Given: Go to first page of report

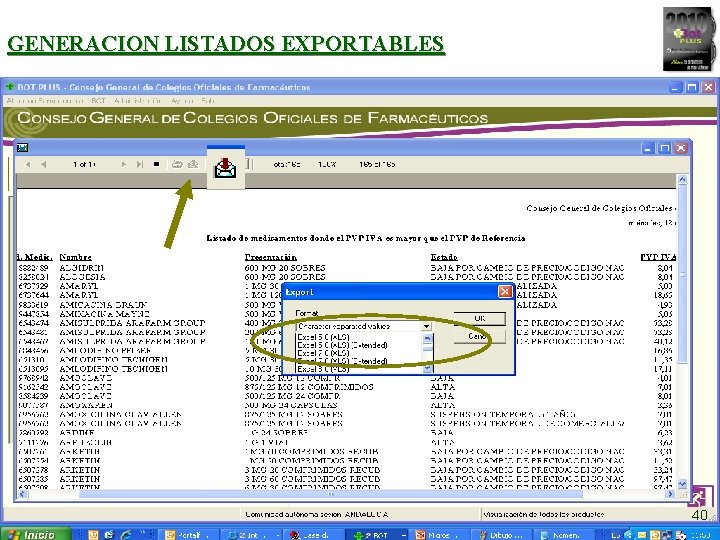Looking at the screenshot, I should (28, 164).
